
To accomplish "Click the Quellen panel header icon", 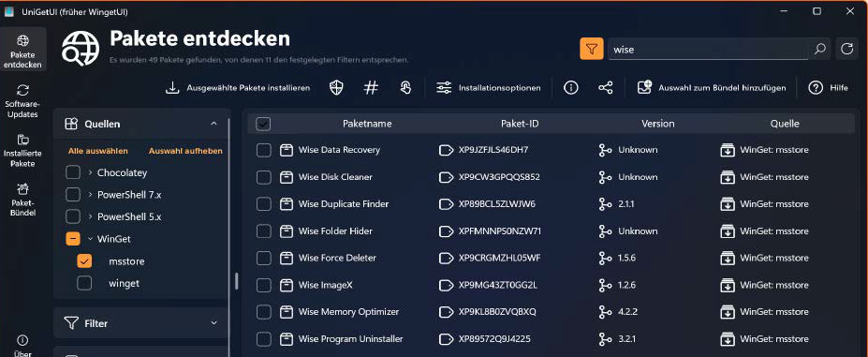I will [71, 124].
